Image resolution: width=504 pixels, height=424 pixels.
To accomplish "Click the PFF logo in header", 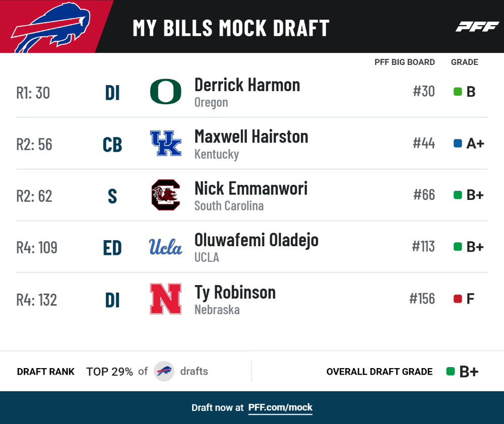I will click(x=477, y=27).
